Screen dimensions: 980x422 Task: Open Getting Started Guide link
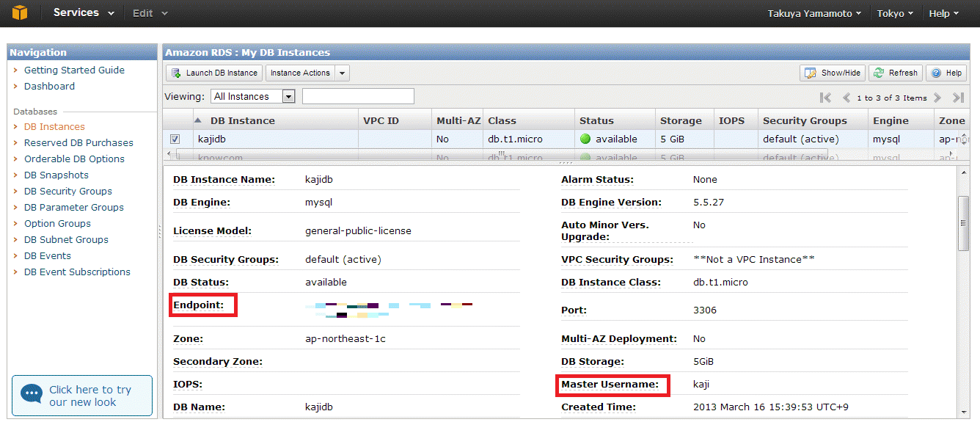coord(74,70)
